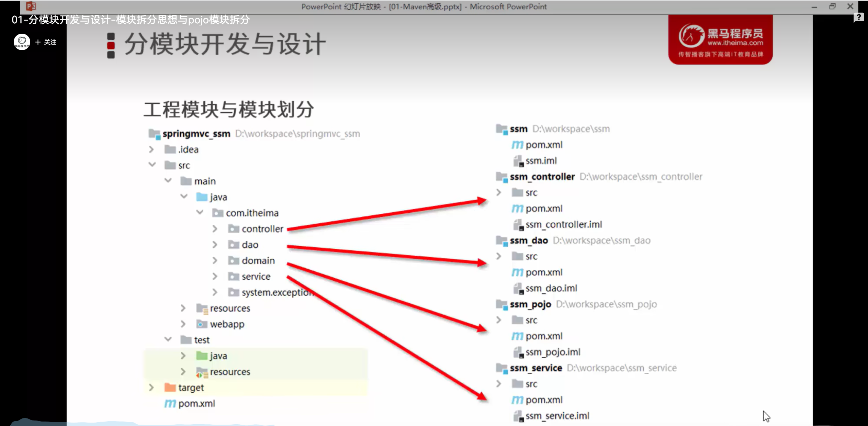Click the Maven icon beside ssm pom.xml
This screenshot has width=868, height=426.
pos(517,145)
